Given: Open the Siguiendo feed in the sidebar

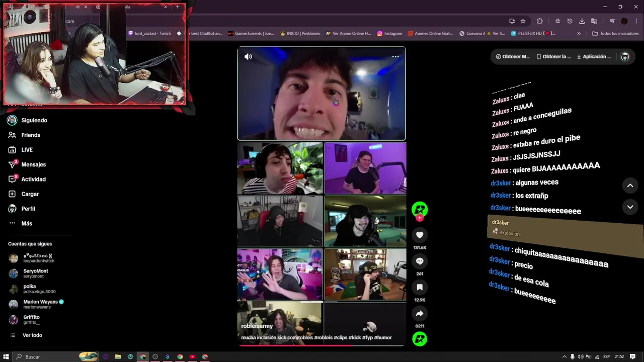Looking at the screenshot, I should tap(28, 120).
